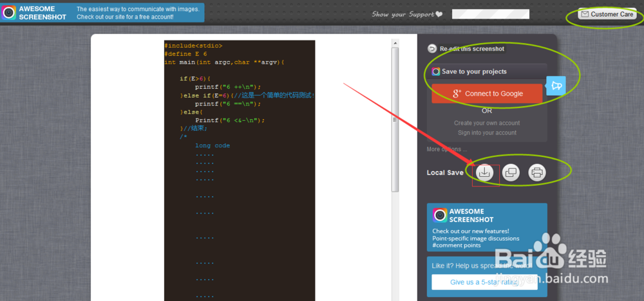Open Create your own account link
Screen dimensions: 644x301
[x=487, y=123]
